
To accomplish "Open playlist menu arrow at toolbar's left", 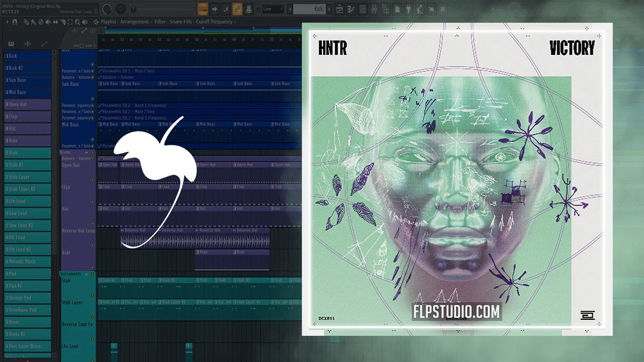I will click(7, 22).
